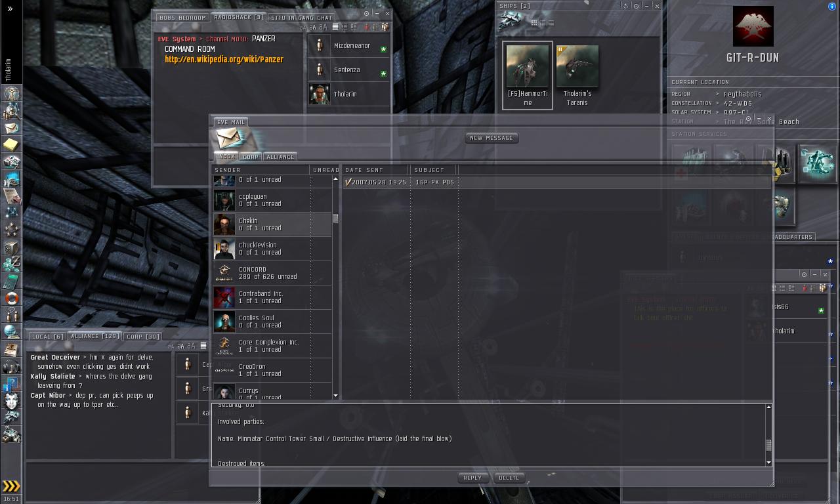Image resolution: width=840 pixels, height=504 pixels.
Task: Click the message body scrollbar thumb
Action: pos(768,444)
